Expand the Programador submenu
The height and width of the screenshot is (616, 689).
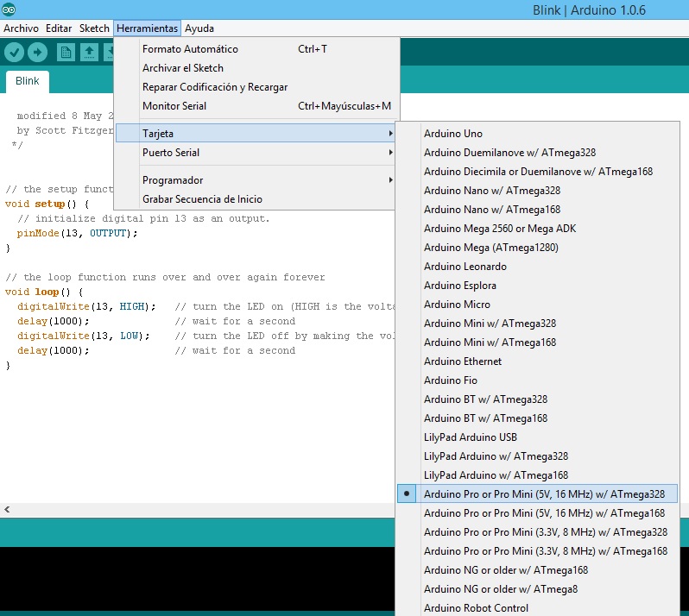255,180
